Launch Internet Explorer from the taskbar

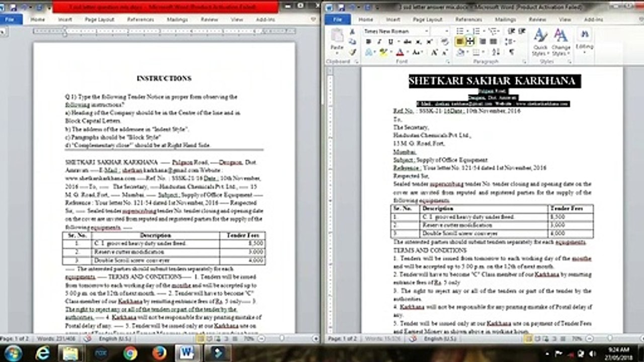coord(43,353)
